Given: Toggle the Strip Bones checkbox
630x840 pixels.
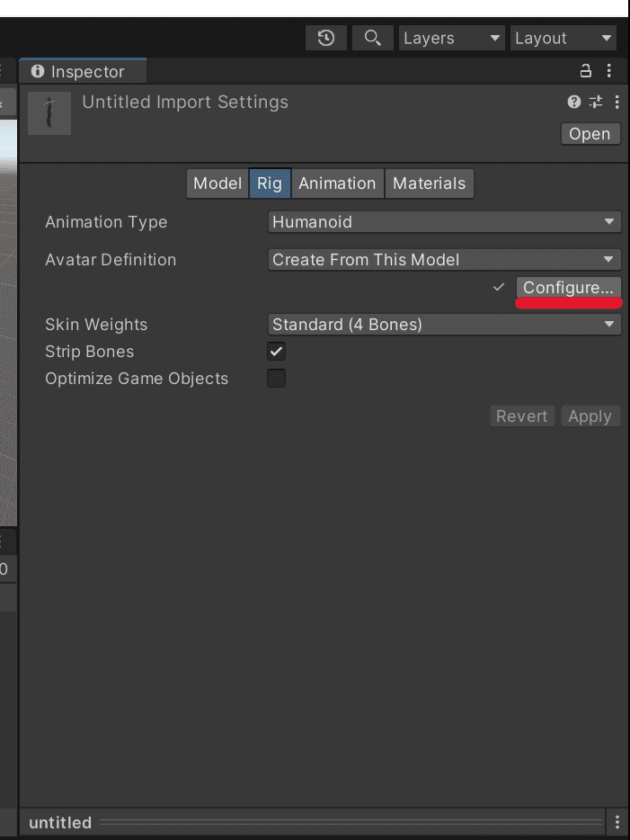Looking at the screenshot, I should (277, 352).
